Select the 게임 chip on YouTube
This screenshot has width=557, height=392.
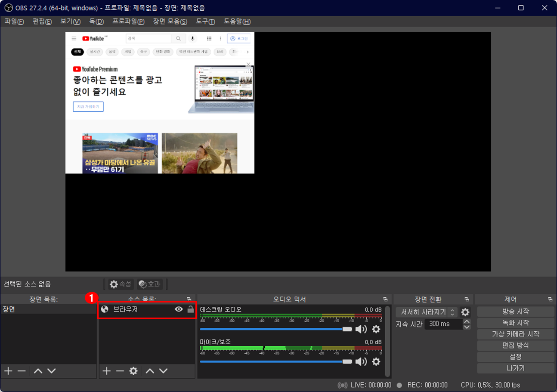pyautogui.click(x=127, y=52)
